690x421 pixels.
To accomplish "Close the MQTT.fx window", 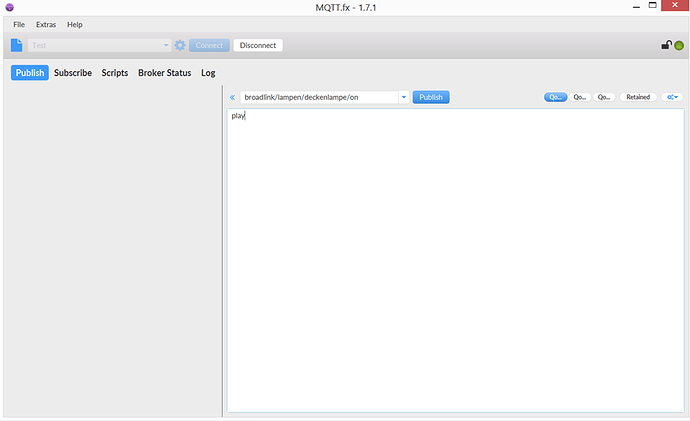I will pos(675,5).
